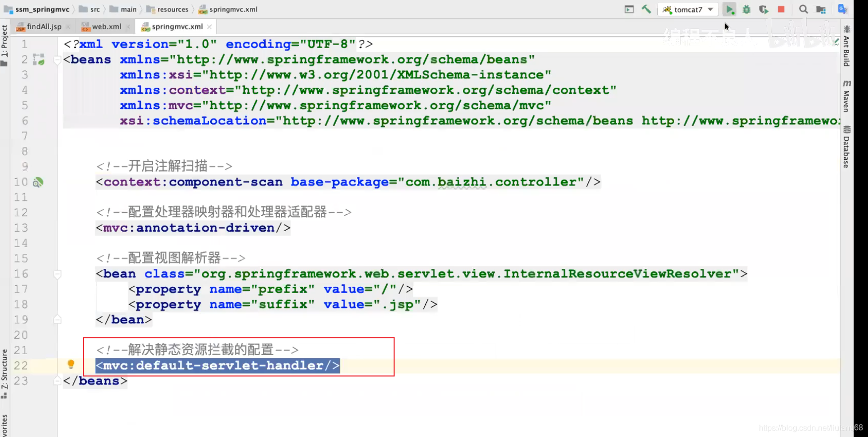The height and width of the screenshot is (437, 868).
Task: Open the Database side panel
Action: [847, 147]
